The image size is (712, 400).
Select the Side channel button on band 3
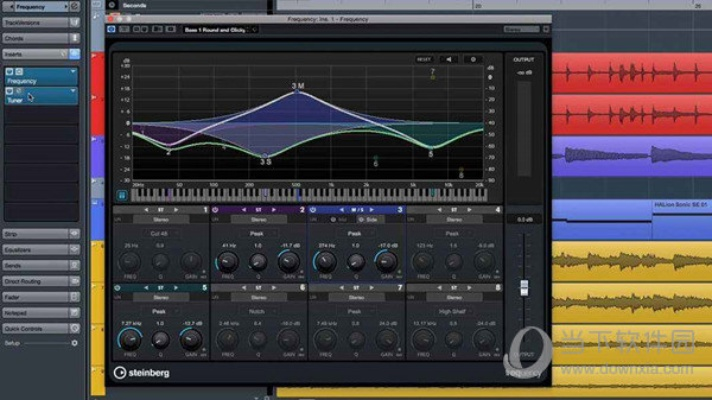(371, 219)
